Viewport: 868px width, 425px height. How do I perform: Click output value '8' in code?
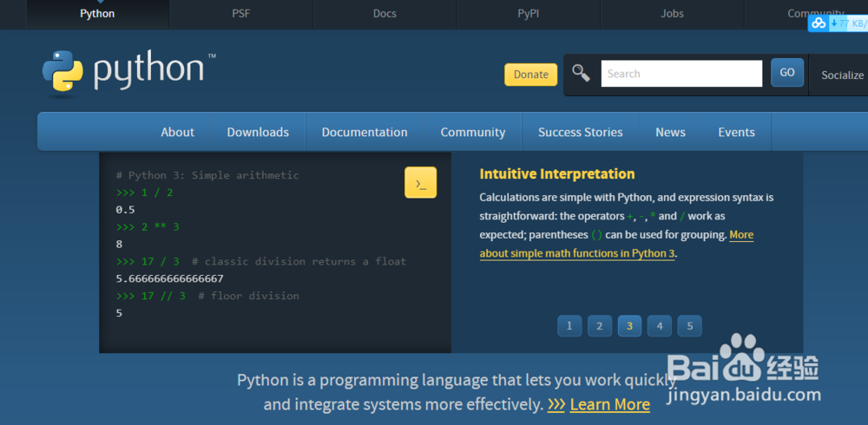pyautogui.click(x=119, y=244)
